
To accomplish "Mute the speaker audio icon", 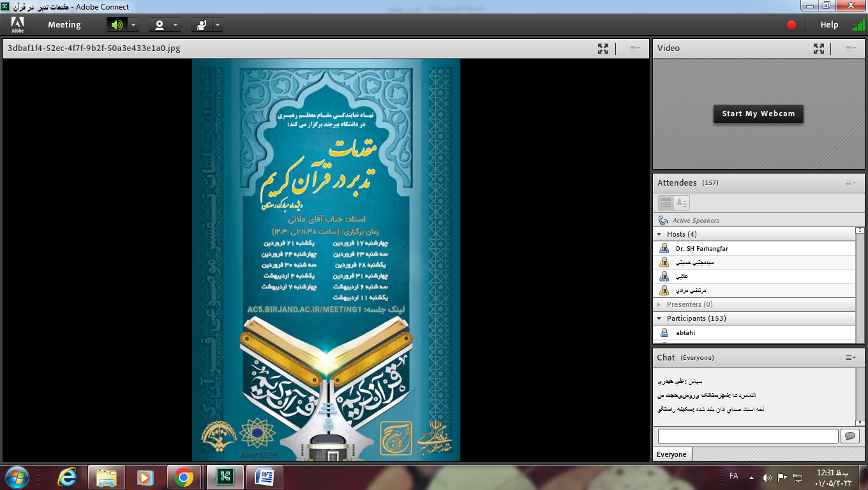I will pos(116,25).
